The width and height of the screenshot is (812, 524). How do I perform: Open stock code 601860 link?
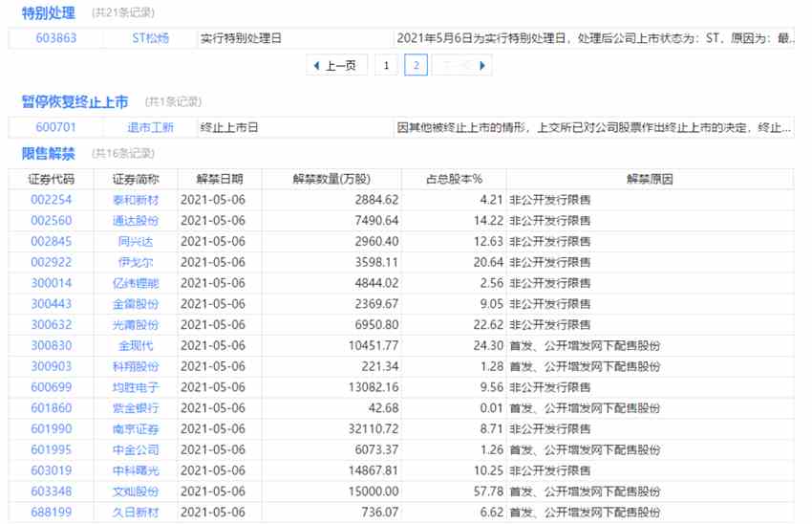coord(51,408)
